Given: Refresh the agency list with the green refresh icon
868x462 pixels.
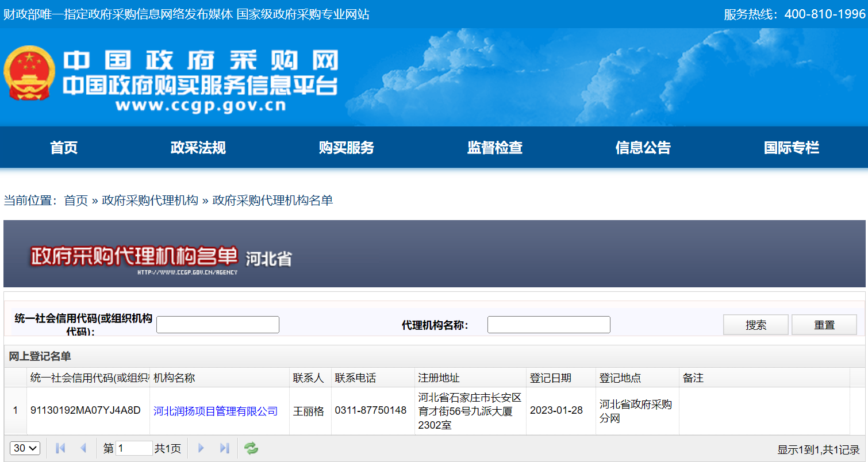Looking at the screenshot, I should click(249, 448).
